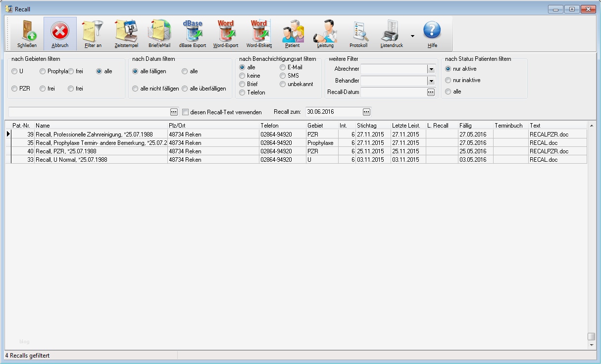Viewport: 601px width, 364px height.
Task: Choose the Brief notification filter
Action: pos(242,84)
